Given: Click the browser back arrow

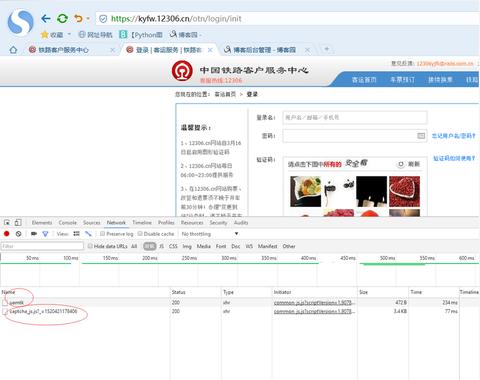Looking at the screenshot, I should pos(46,19).
